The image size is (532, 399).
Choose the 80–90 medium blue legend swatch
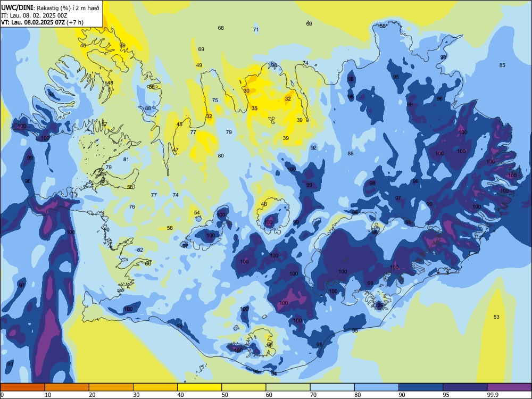click(377, 387)
